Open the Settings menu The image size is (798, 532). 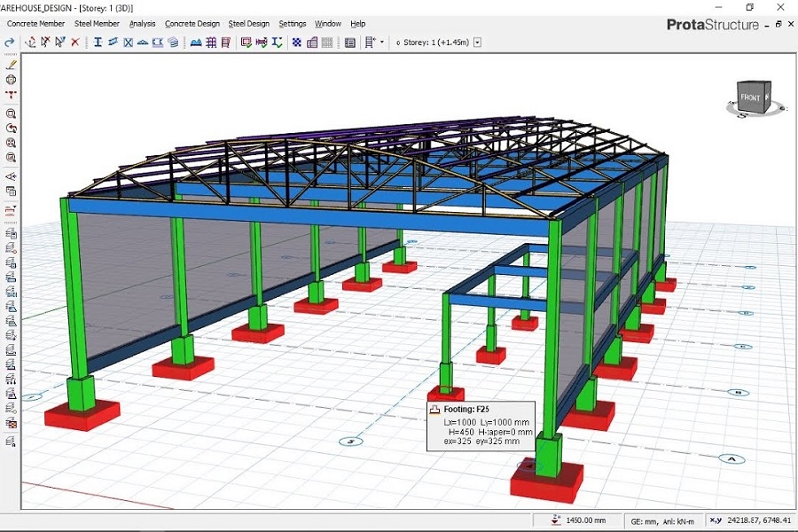coord(292,23)
